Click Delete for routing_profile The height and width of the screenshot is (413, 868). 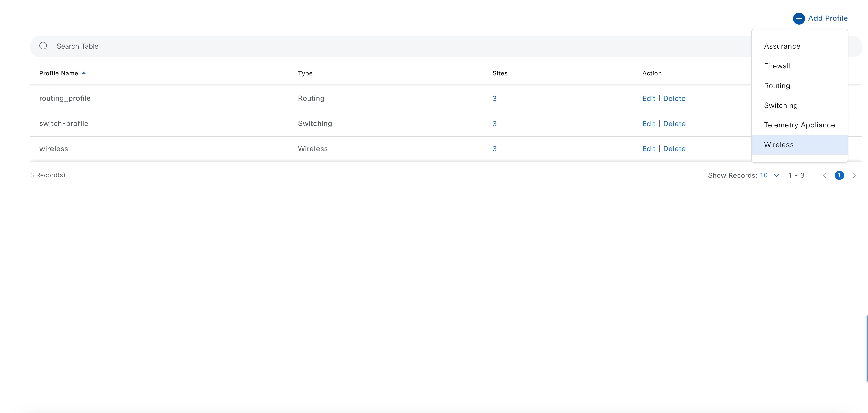[674, 98]
